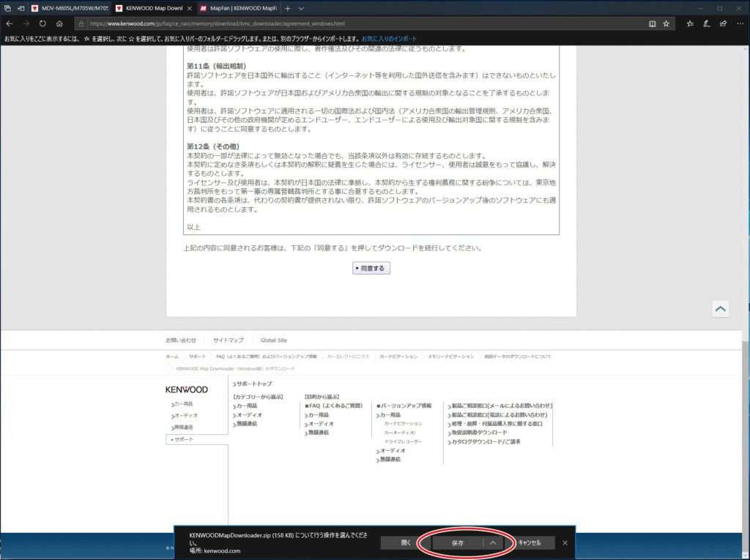Jump to page top with the up-arrow button
Screen dimensions: 750x560
pyautogui.click(x=721, y=309)
